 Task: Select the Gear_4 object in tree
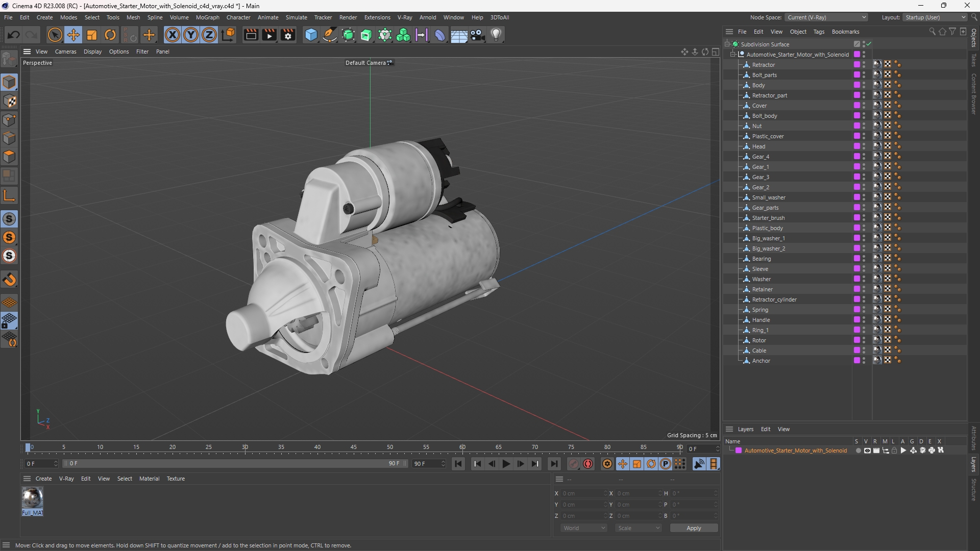(761, 157)
